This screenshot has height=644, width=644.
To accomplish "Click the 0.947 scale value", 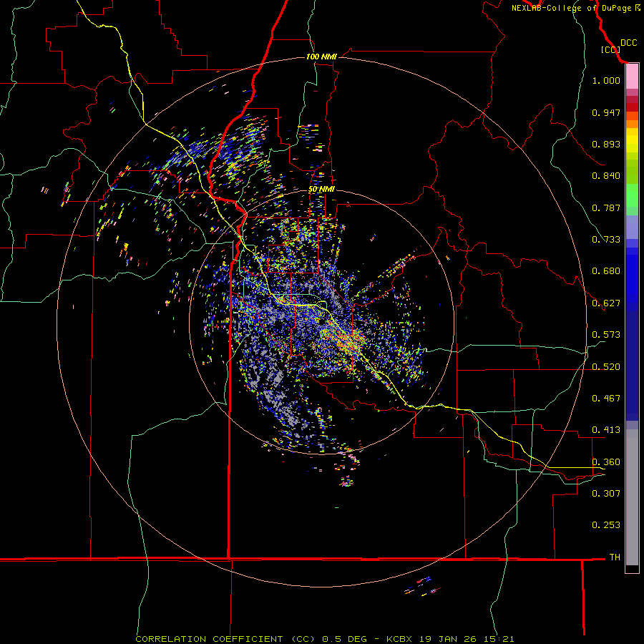I will (x=606, y=112).
